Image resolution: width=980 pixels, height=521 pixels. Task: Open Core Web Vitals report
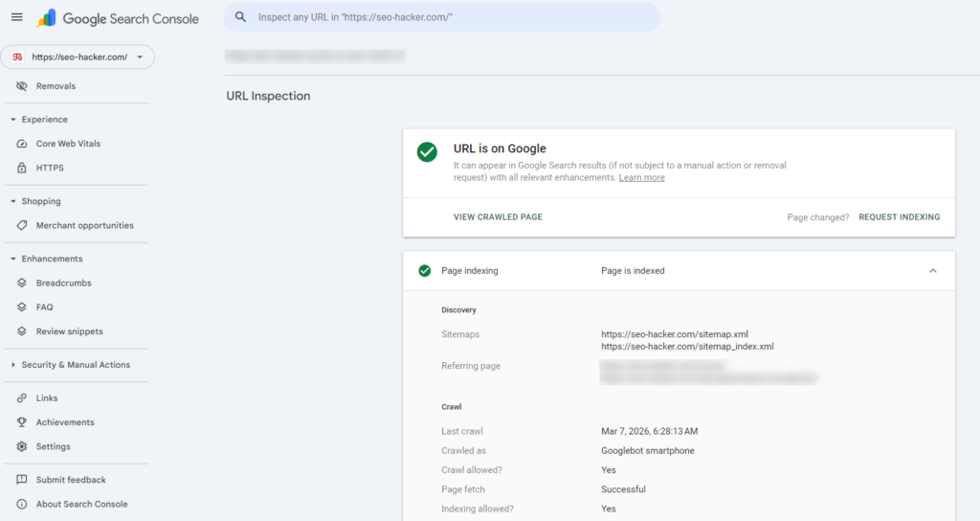[x=68, y=144]
